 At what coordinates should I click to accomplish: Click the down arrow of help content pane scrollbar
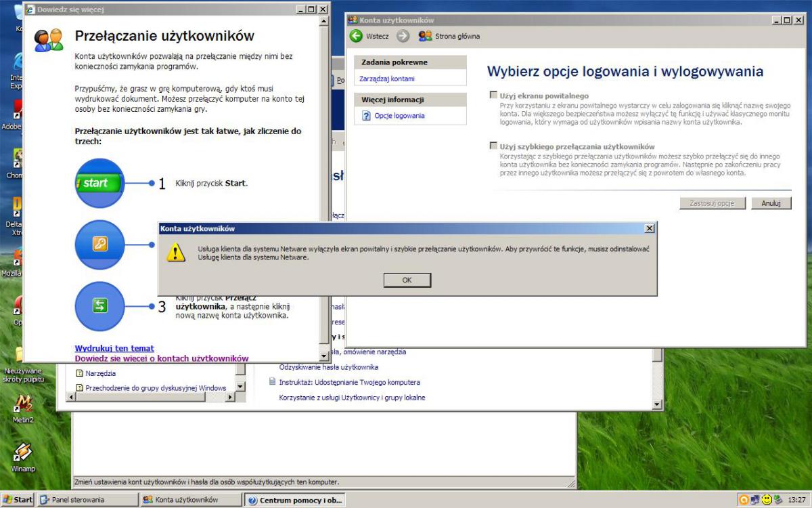click(x=658, y=404)
